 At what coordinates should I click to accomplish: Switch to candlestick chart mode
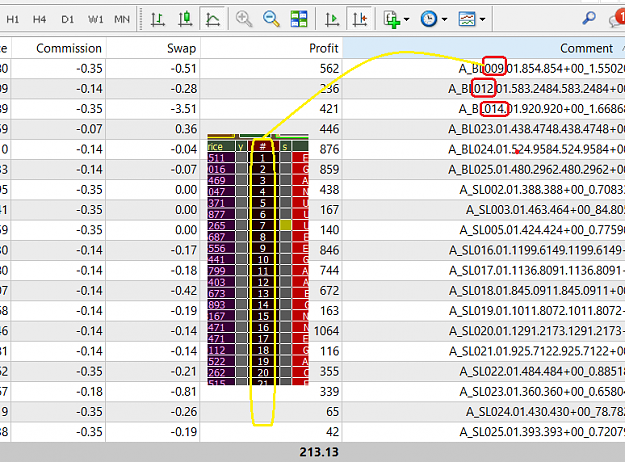click(185, 19)
